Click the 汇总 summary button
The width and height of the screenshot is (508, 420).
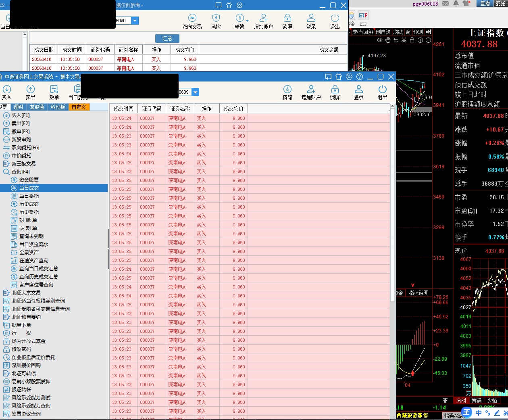click(167, 38)
